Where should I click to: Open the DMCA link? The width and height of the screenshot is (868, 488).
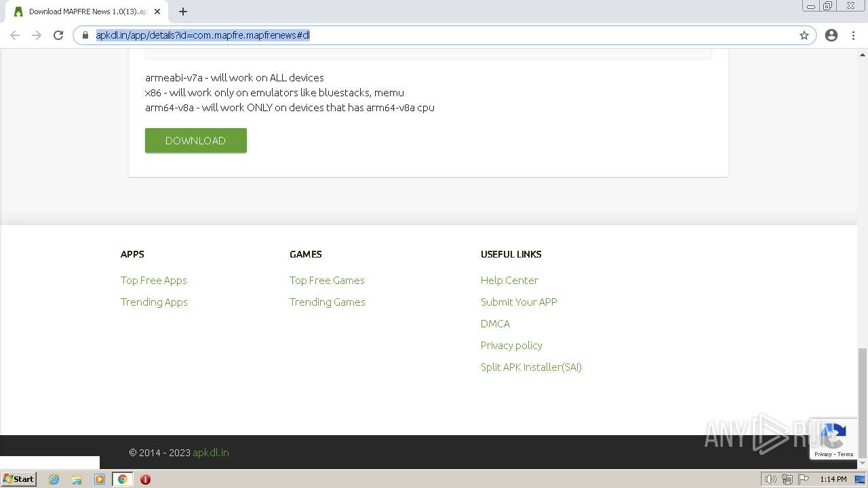(x=495, y=323)
